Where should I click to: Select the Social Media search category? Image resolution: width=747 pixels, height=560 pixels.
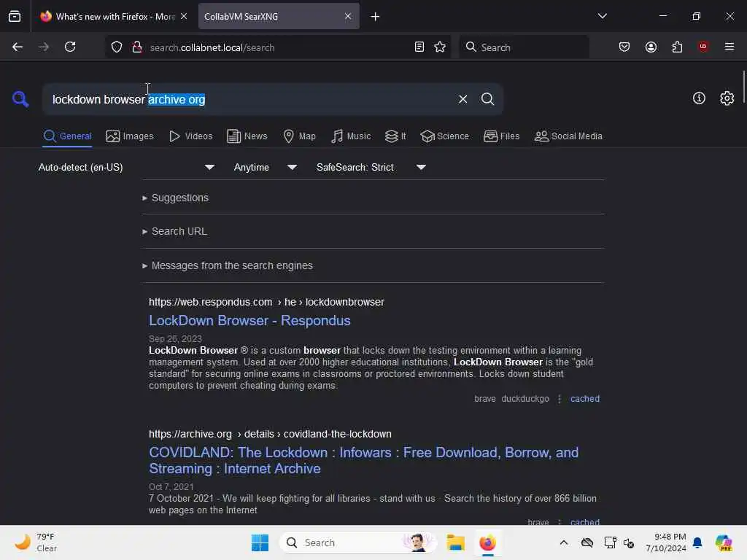568,136
